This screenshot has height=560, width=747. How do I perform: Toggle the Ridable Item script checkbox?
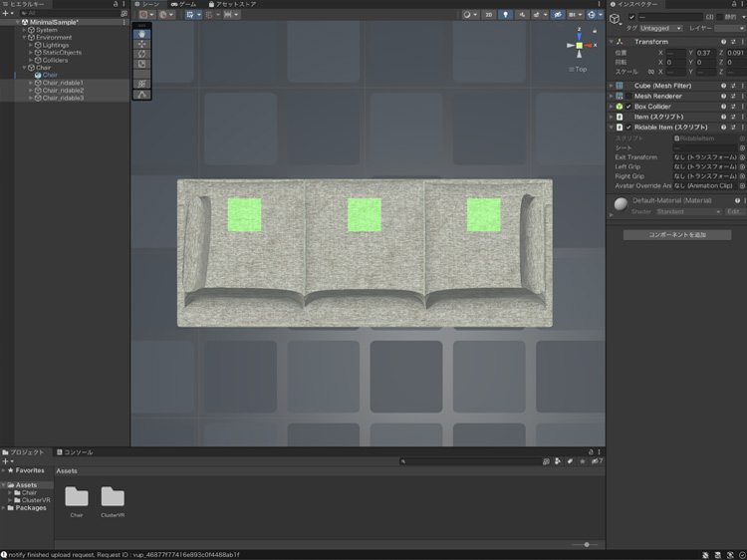tap(628, 128)
